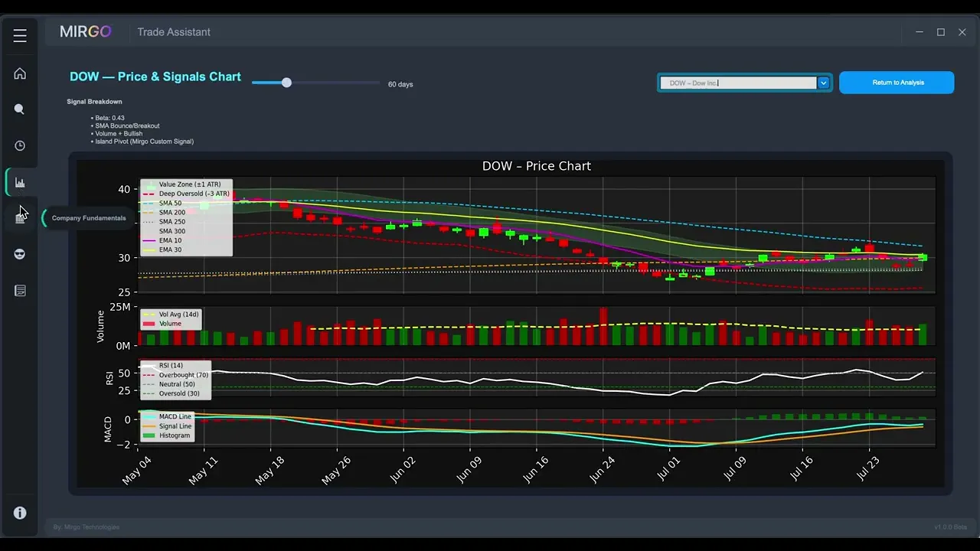Click the 60 days slider handle

pyautogui.click(x=286, y=83)
